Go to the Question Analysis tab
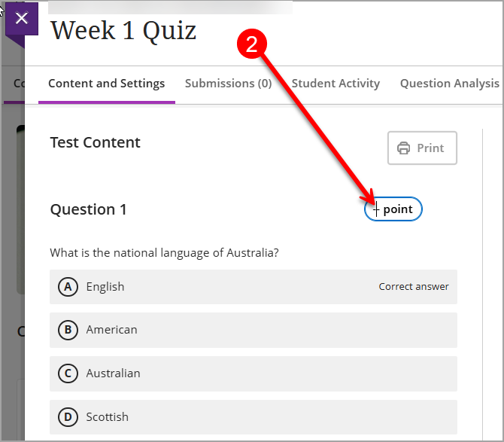 tap(449, 84)
